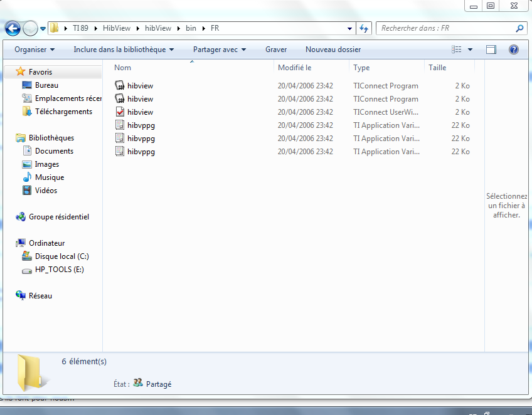This screenshot has height=415, width=532.
Task: Toggle the preview pane button
Action: [491, 50]
